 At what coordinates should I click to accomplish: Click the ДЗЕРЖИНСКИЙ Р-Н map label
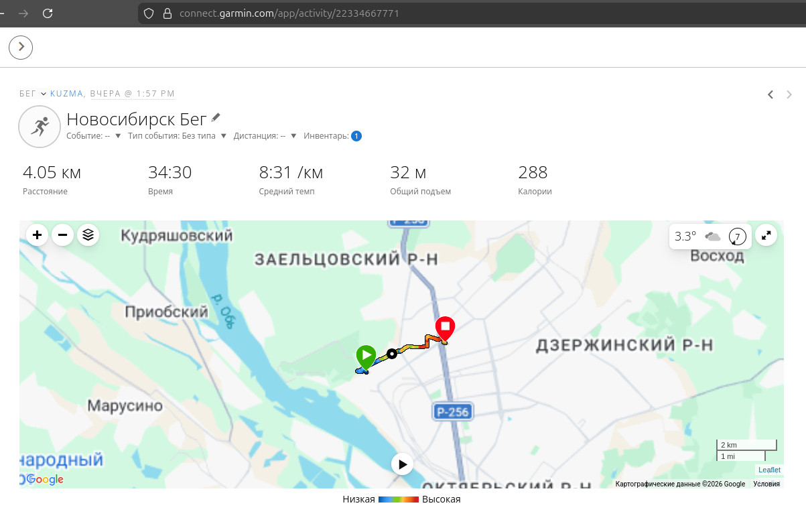(x=624, y=345)
